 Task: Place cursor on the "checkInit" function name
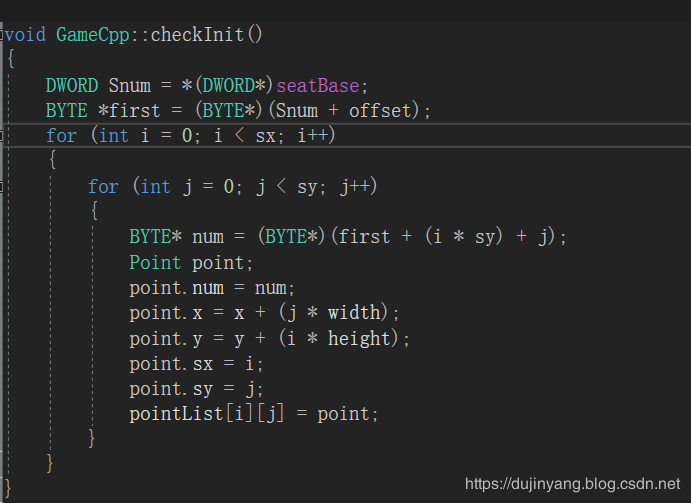[x=197, y=34]
